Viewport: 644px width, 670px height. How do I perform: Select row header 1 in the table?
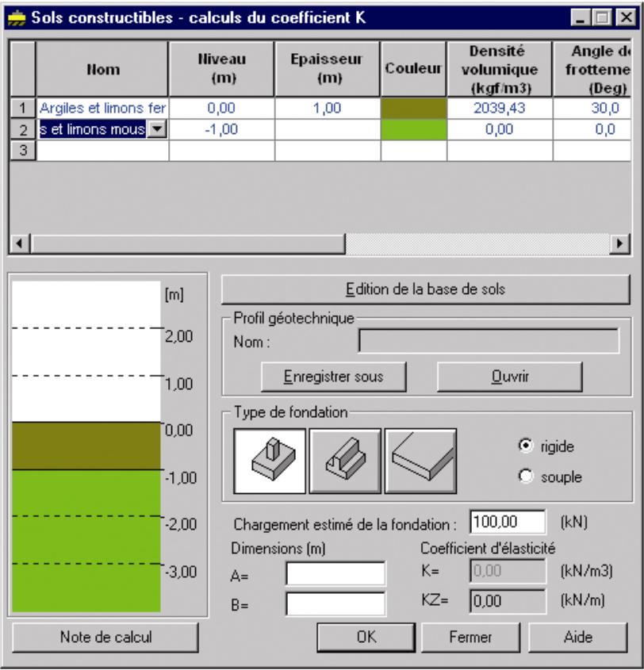[x=23, y=108]
